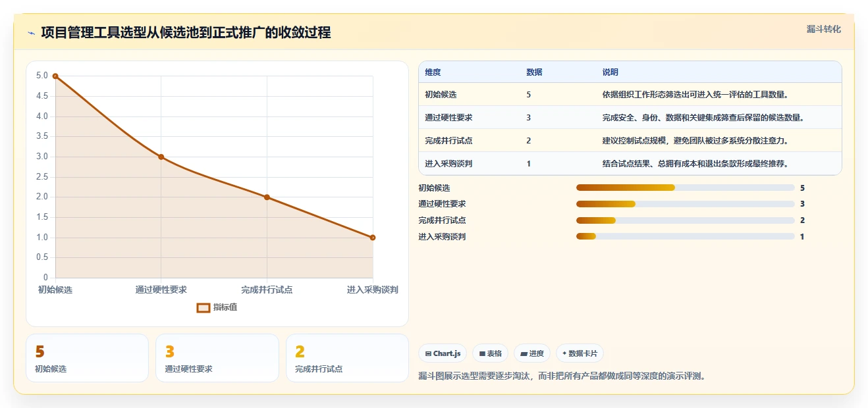Click the chart data point at 进入采购谈判
The height and width of the screenshot is (408, 868).
point(373,238)
